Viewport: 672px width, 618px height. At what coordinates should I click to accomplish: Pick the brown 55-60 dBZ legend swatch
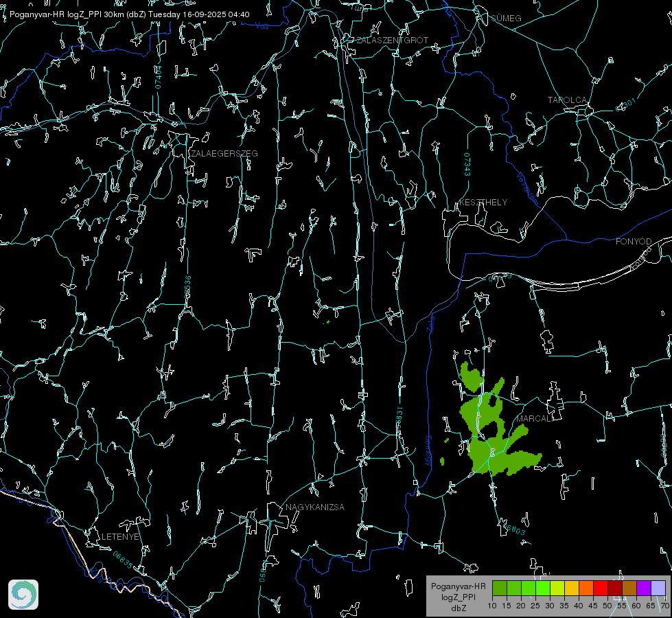[629, 588]
